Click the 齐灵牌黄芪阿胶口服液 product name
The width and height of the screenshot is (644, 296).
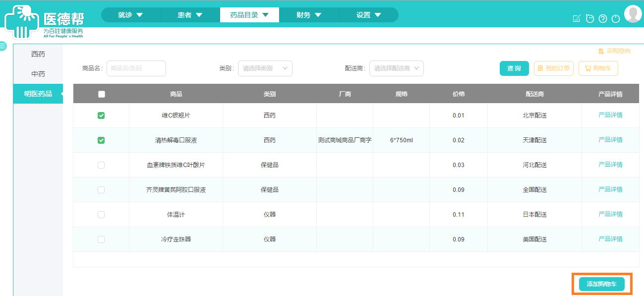tap(176, 190)
